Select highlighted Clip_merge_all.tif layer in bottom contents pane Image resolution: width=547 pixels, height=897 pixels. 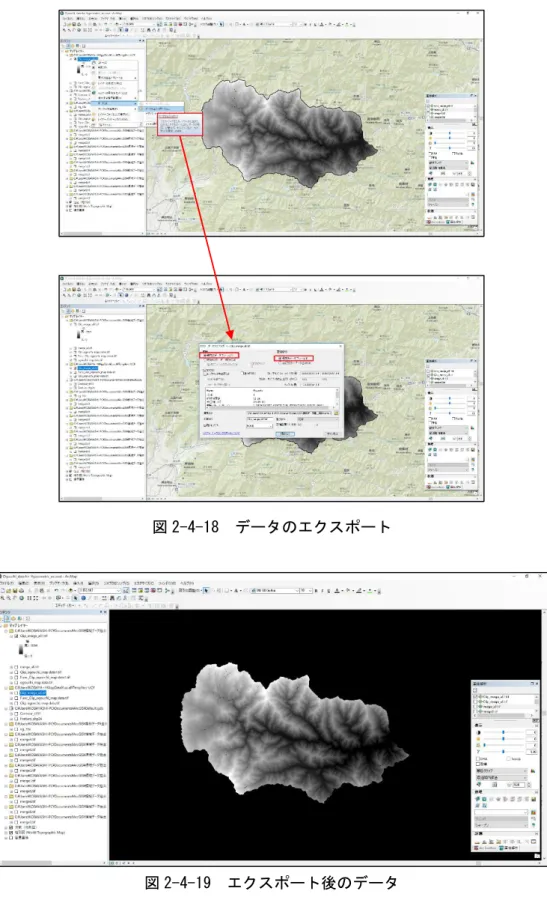[x=33, y=693]
